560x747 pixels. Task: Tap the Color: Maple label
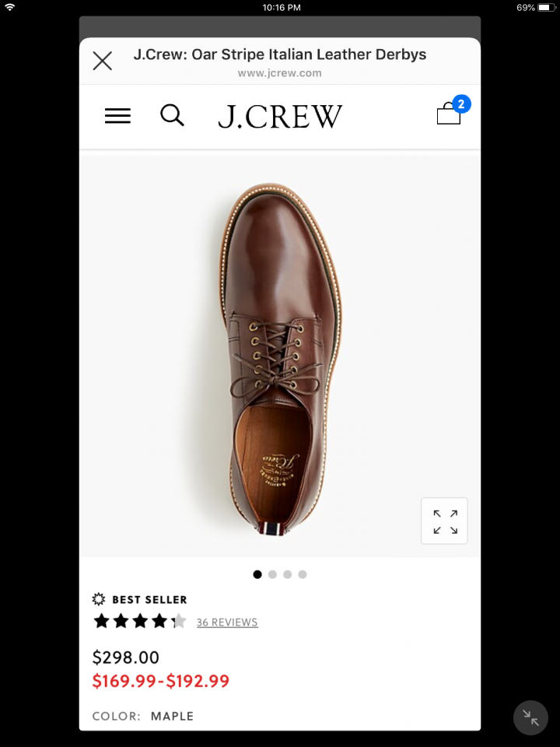point(143,716)
